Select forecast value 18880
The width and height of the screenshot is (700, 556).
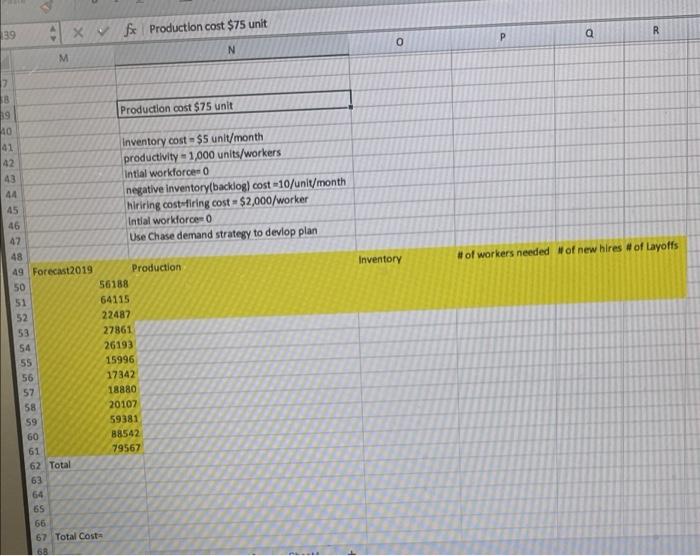[x=122, y=389]
